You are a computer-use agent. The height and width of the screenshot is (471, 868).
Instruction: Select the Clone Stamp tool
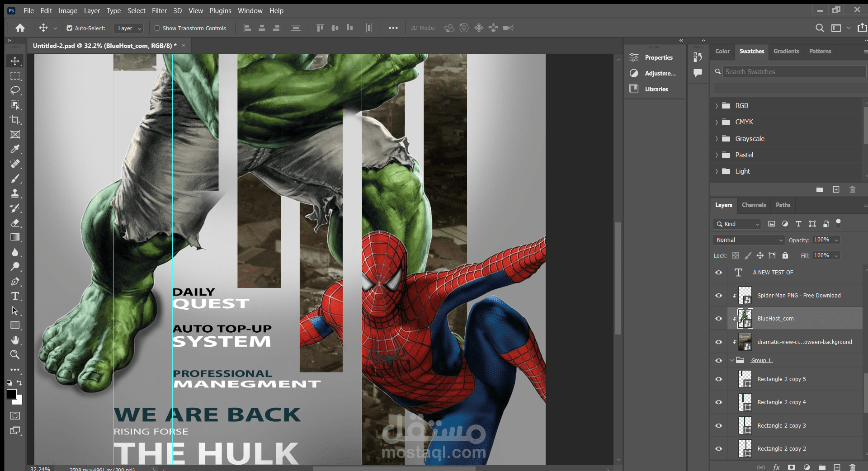(x=15, y=193)
